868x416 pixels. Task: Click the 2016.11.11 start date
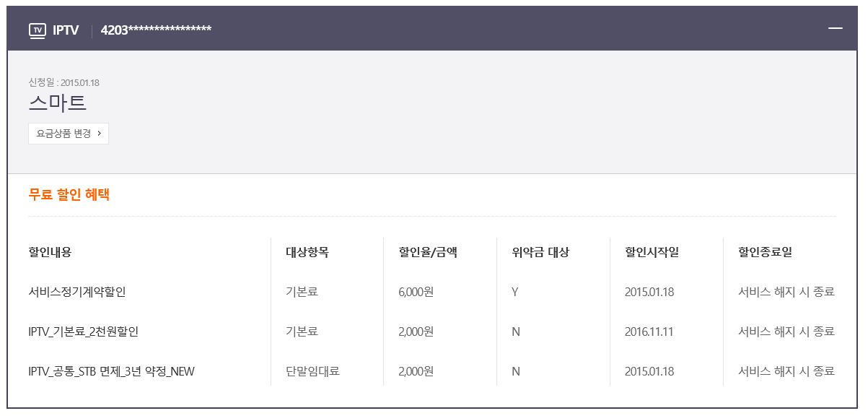649,331
